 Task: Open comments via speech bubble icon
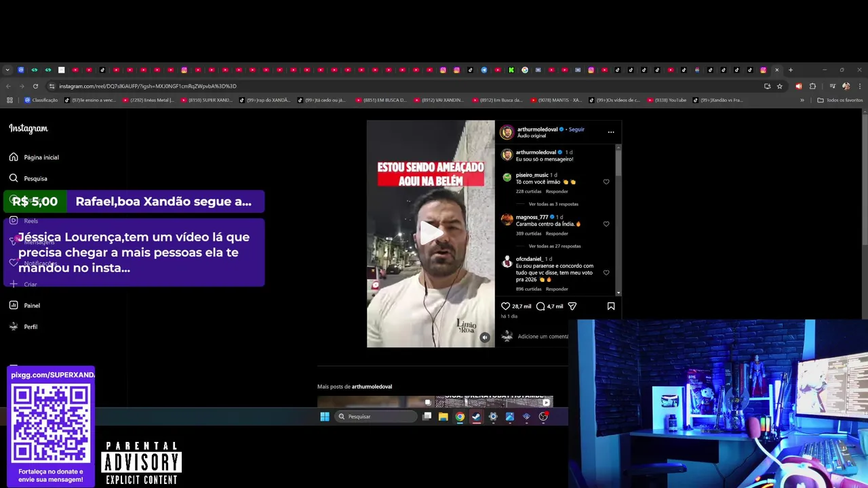coord(540,306)
